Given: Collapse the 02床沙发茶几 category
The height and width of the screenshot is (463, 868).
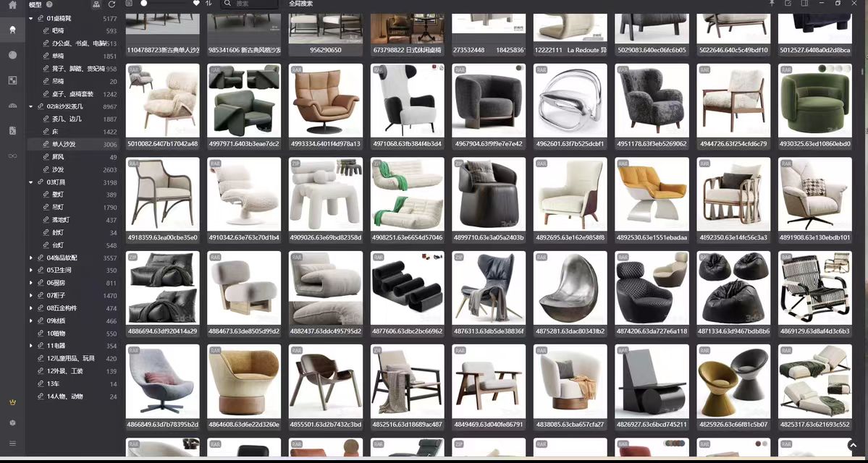Looking at the screenshot, I should 31,106.
